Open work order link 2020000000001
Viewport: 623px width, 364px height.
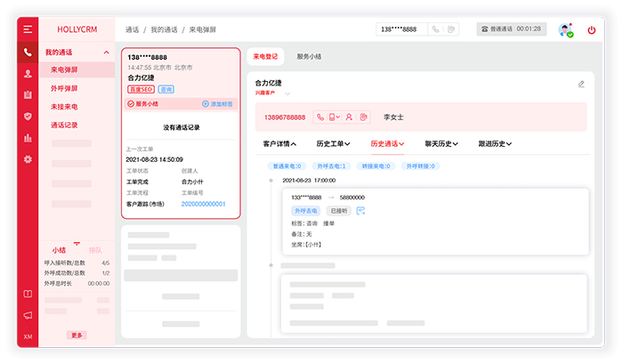click(x=203, y=204)
